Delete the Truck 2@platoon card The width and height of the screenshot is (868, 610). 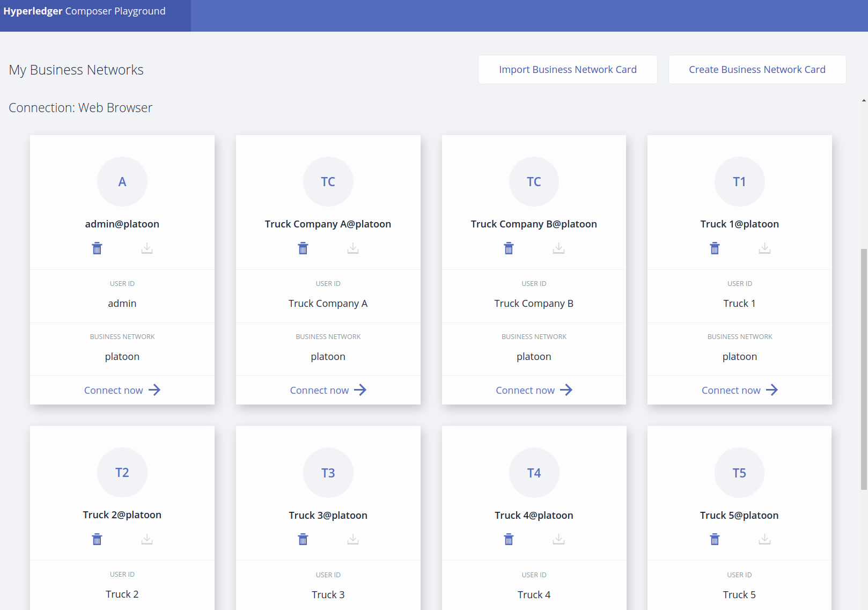click(x=97, y=539)
